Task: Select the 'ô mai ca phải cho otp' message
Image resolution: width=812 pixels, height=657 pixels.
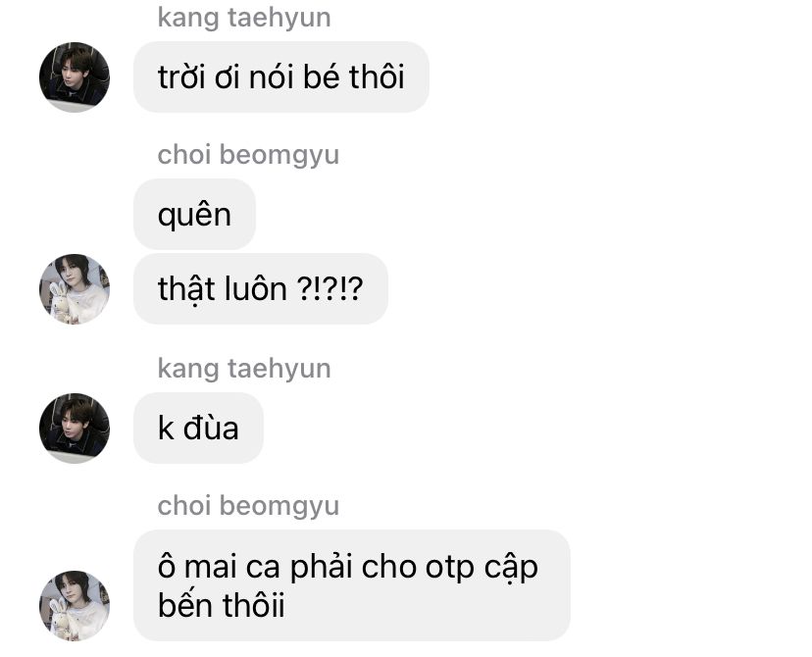Action: [352, 585]
